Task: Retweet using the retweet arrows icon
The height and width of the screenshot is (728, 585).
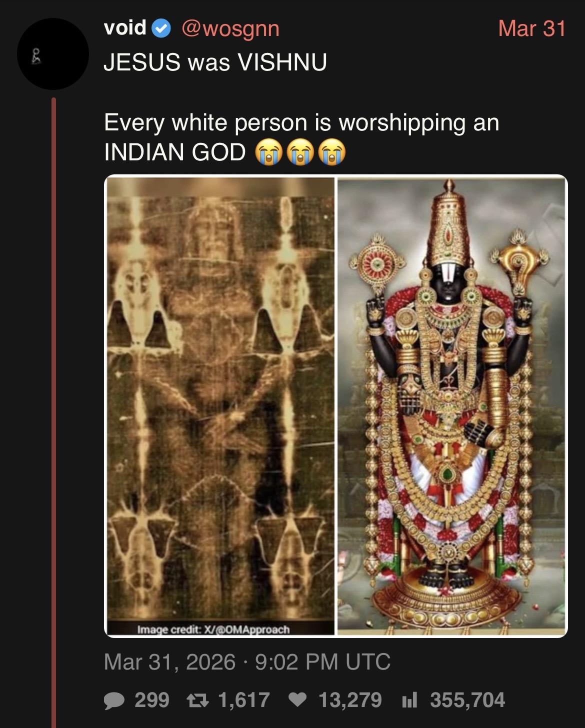Action: tap(196, 700)
